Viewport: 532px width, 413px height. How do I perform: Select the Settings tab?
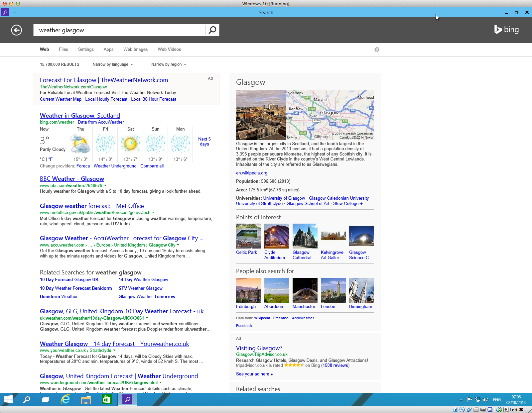pyautogui.click(x=86, y=50)
